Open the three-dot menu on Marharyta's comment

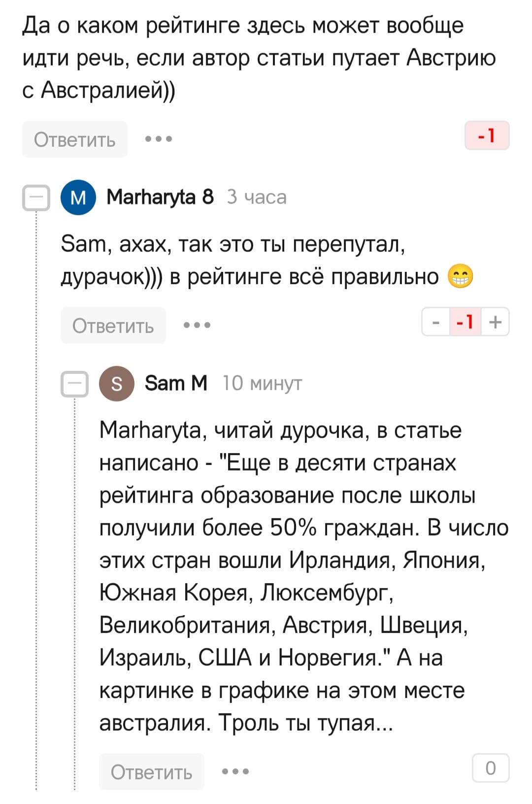click(197, 325)
